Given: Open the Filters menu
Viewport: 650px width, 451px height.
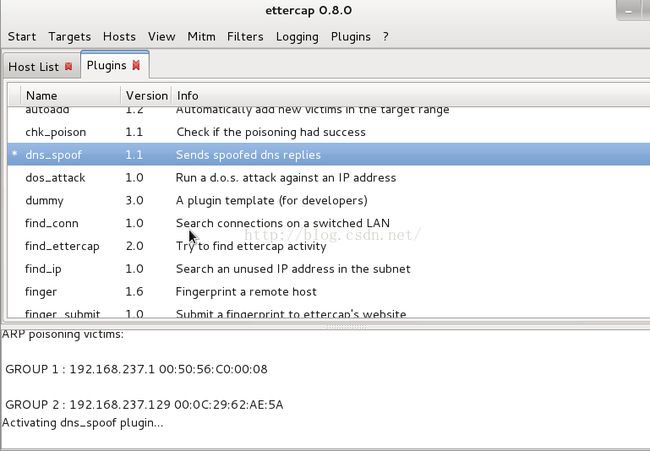Looking at the screenshot, I should (245, 37).
